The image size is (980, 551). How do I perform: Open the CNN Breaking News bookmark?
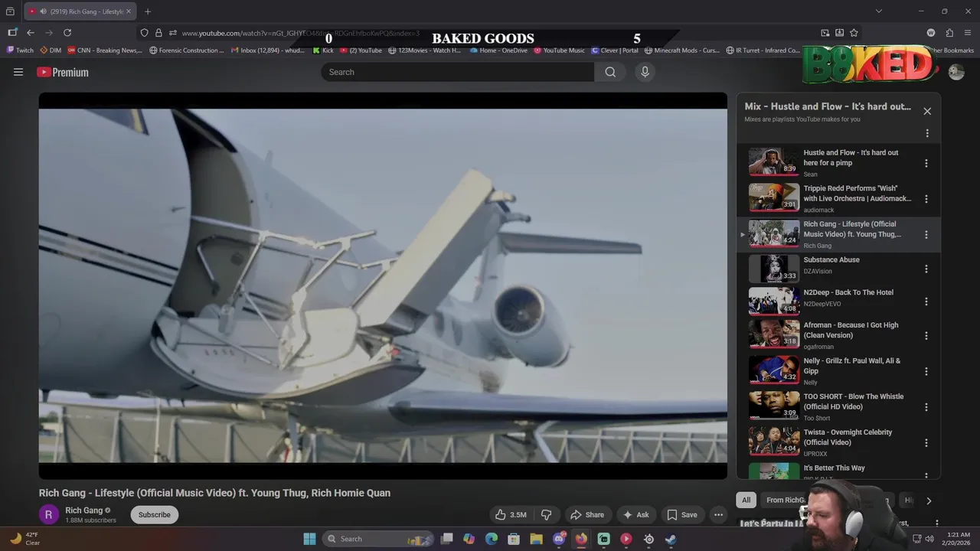[105, 51]
